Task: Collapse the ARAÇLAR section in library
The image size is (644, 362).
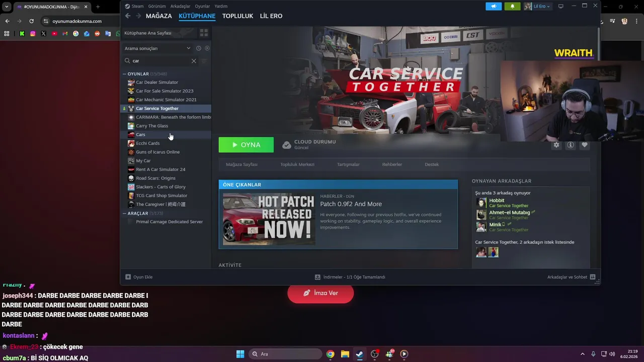Action: coord(125,213)
